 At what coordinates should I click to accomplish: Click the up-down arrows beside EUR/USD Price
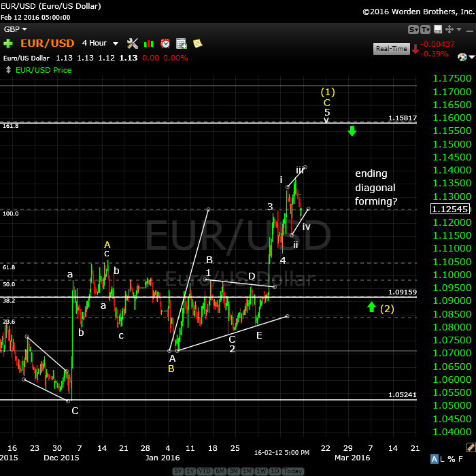pos(8,70)
